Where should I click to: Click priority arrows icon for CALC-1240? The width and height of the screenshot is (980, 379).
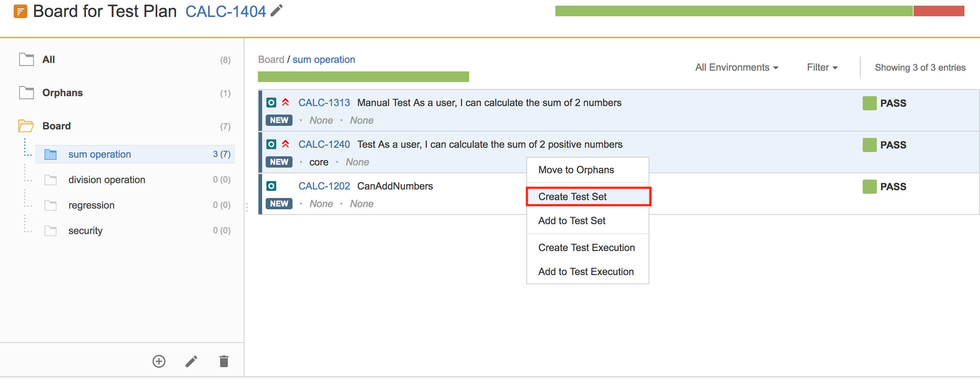(x=285, y=144)
